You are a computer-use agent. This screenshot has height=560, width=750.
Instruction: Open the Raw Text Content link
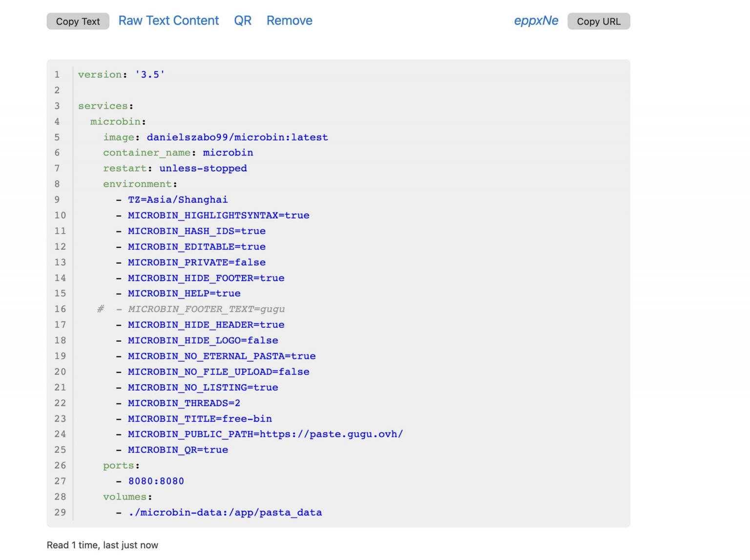pyautogui.click(x=168, y=21)
